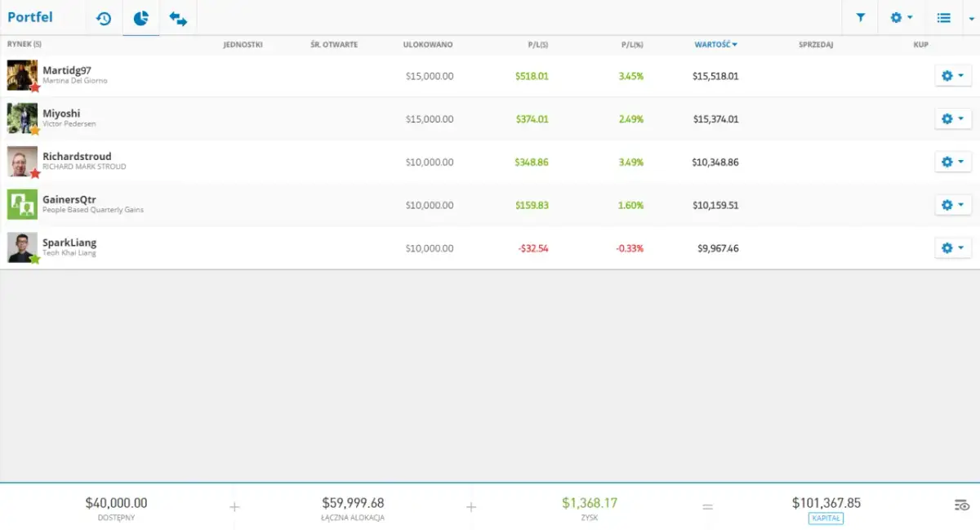Click the P/L($) column header

(537, 45)
